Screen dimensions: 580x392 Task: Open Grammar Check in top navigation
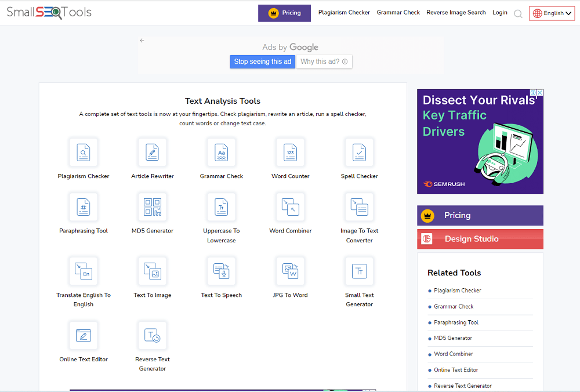pyautogui.click(x=398, y=13)
